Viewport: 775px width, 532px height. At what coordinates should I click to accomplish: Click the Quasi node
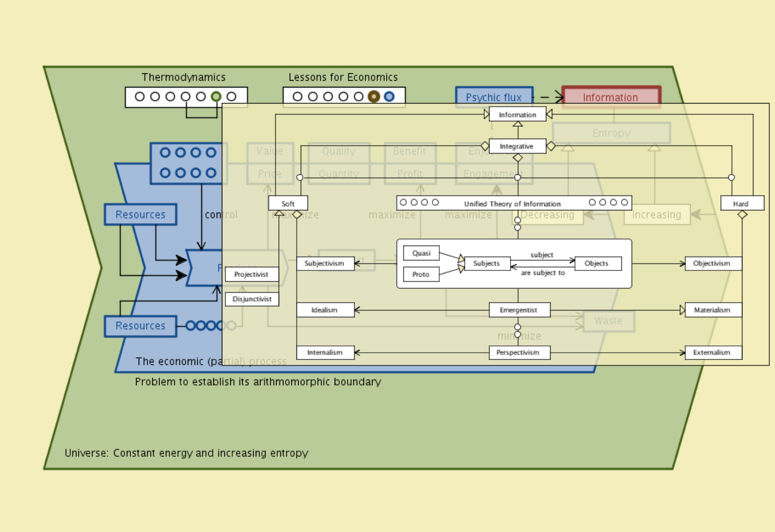click(x=421, y=253)
